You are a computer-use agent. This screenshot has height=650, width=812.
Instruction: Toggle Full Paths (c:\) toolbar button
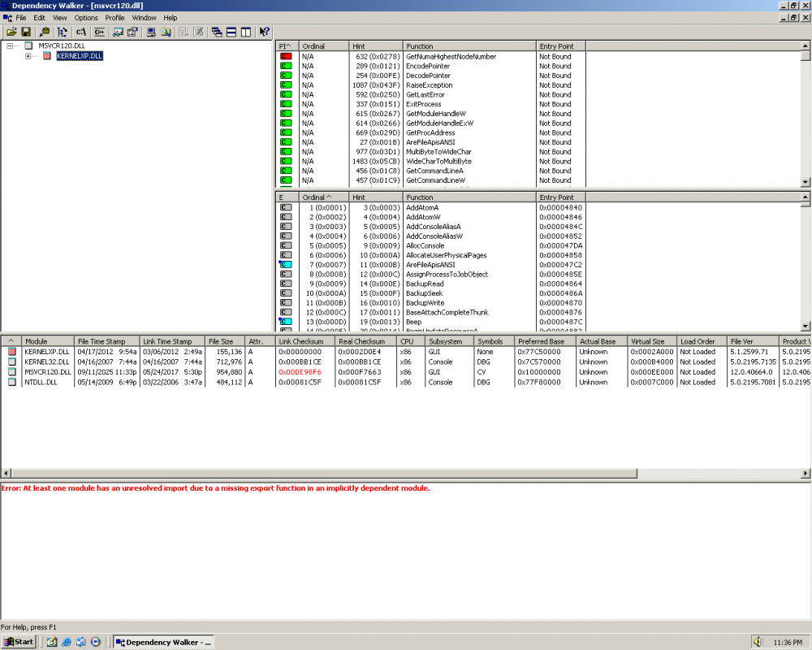coord(81,32)
